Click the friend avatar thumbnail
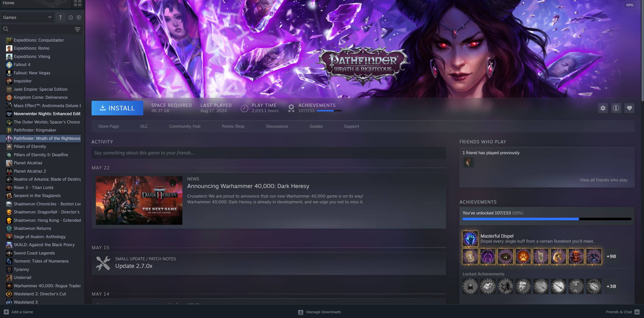 pyautogui.click(x=468, y=162)
